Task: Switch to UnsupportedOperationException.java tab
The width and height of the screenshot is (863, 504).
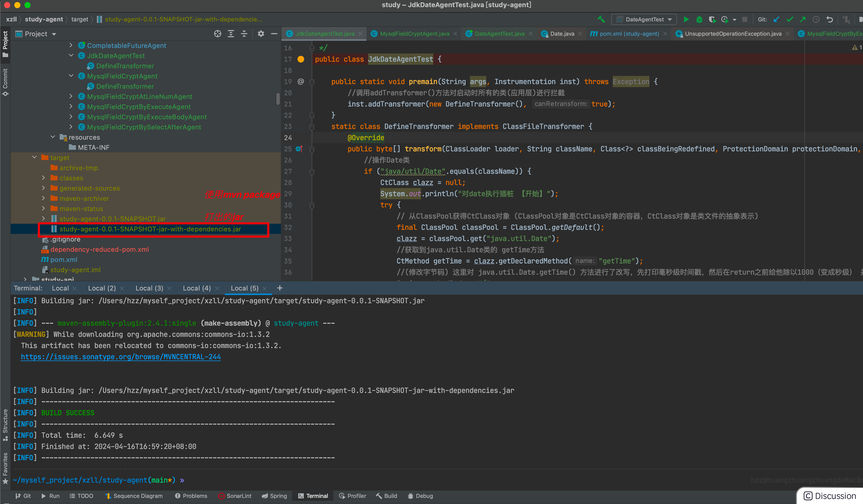Action: coord(733,34)
